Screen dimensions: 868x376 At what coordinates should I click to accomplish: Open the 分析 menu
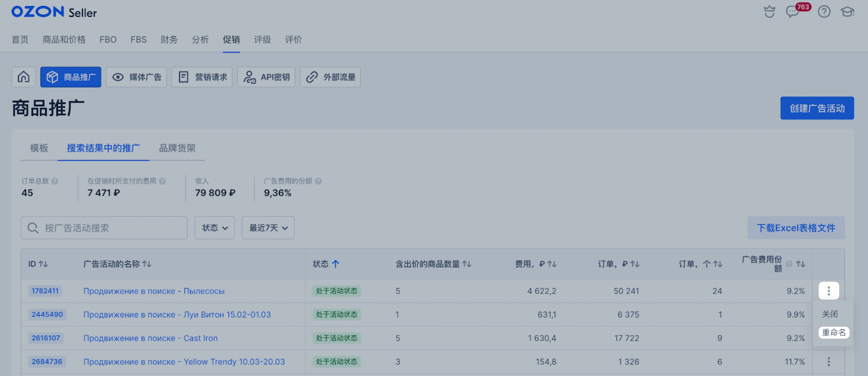coord(200,40)
